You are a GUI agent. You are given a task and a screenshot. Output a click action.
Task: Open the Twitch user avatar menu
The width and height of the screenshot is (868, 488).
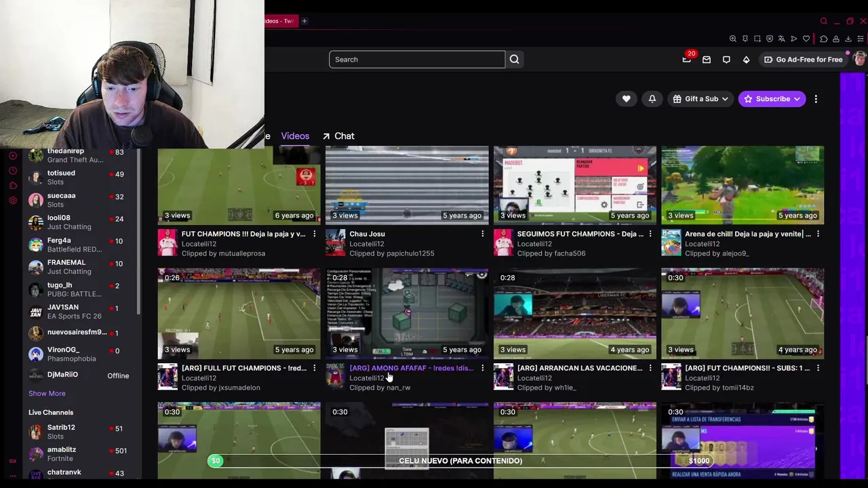[x=859, y=59]
